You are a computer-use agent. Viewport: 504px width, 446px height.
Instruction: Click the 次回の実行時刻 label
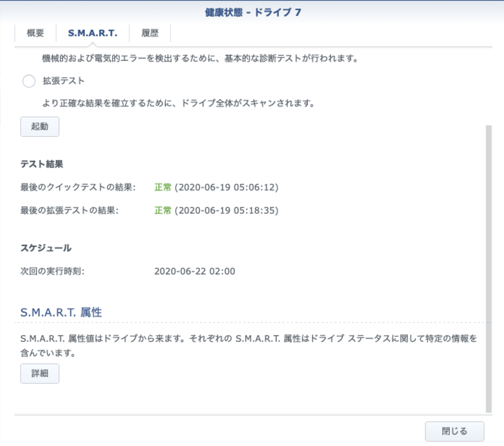coord(53,271)
